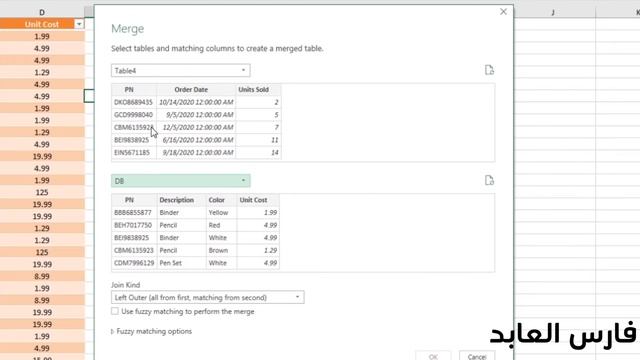Viewport: 640px width, 360px height.
Task: Expand Fuzzy matching options
Action: (x=151, y=331)
